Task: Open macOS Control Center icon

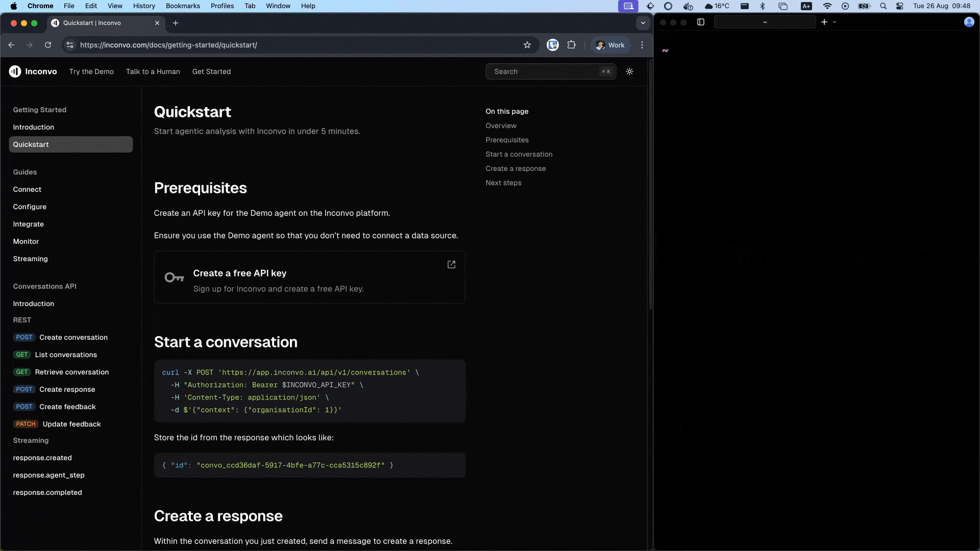Action: coord(900,6)
